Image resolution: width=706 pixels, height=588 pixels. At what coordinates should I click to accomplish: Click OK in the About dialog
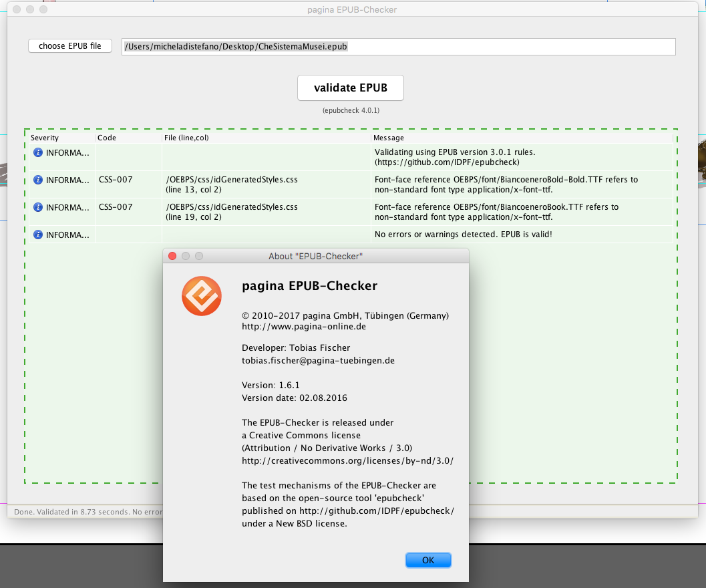coord(428,560)
